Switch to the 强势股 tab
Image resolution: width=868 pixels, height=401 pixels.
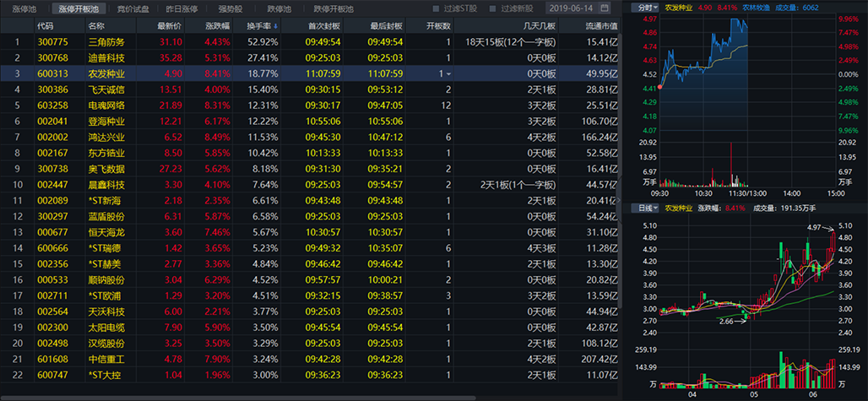coord(230,8)
